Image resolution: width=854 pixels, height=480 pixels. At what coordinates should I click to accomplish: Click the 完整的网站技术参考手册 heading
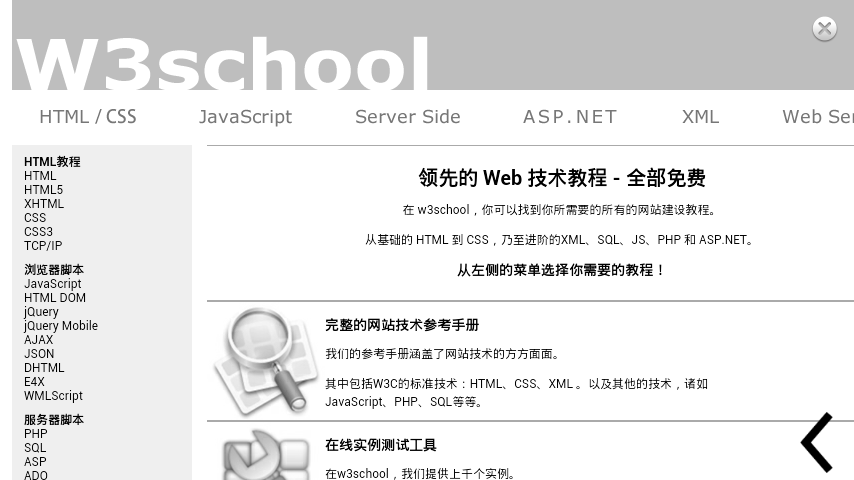point(402,325)
